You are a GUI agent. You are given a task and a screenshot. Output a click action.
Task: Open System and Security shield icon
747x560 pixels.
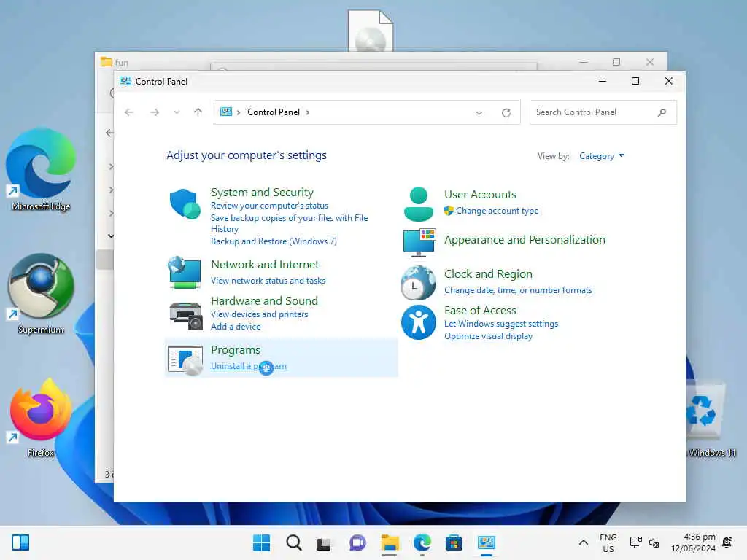point(185,204)
